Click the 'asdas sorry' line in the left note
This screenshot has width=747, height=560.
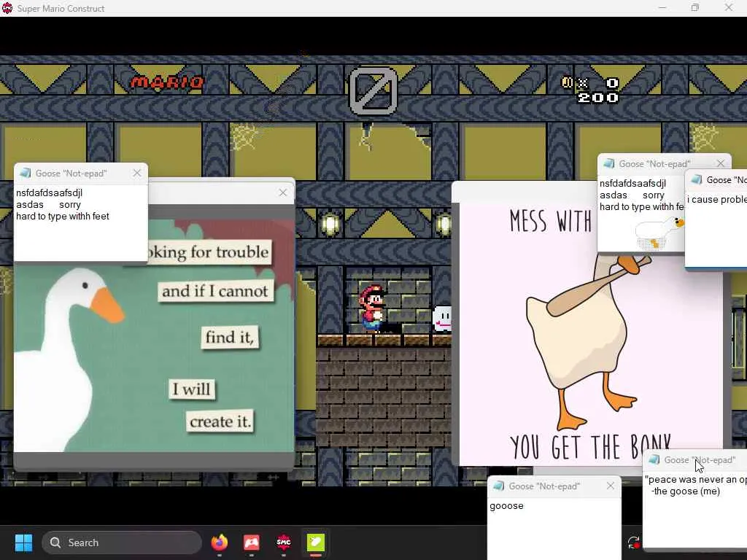[48, 205]
